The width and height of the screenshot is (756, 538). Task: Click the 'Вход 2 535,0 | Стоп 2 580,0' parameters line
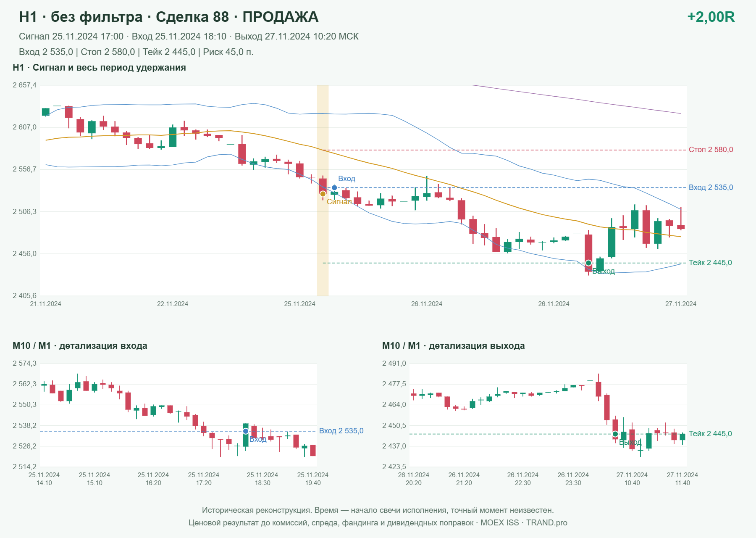(x=136, y=52)
